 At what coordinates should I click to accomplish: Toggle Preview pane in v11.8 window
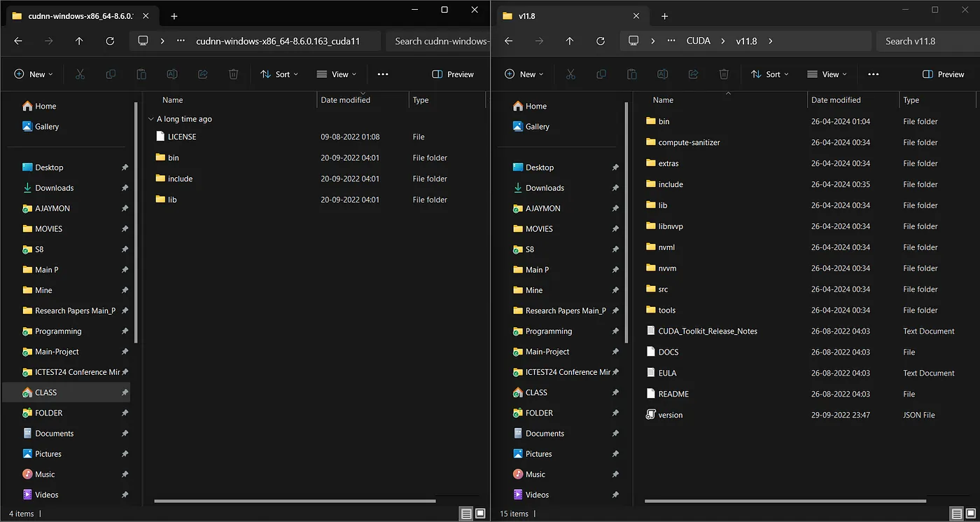pyautogui.click(x=944, y=74)
